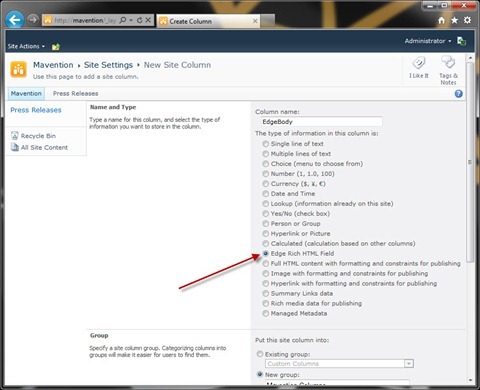This screenshot has height=390, width=480.
Task: Select Number (1, 1.0, 100) type
Action: [x=265, y=174]
